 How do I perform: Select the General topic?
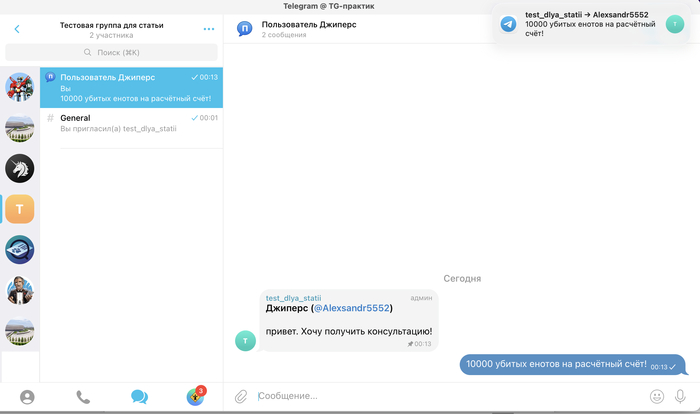coord(131,124)
